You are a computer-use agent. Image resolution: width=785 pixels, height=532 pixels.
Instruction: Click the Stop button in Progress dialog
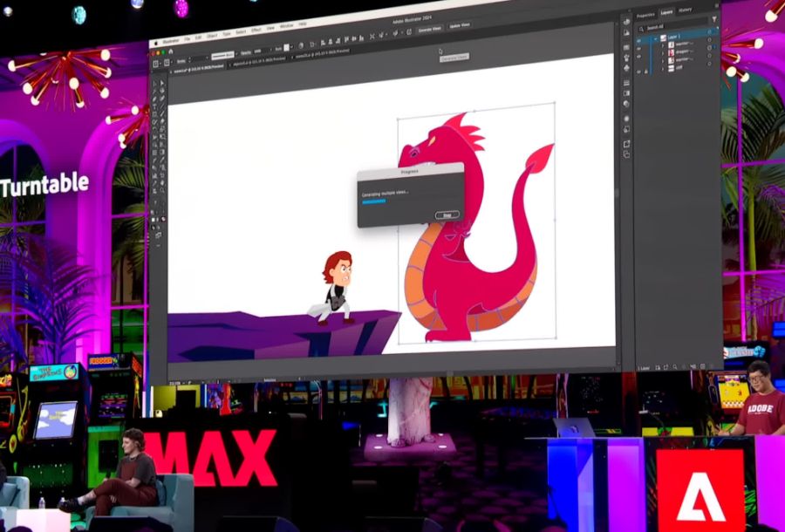click(447, 215)
